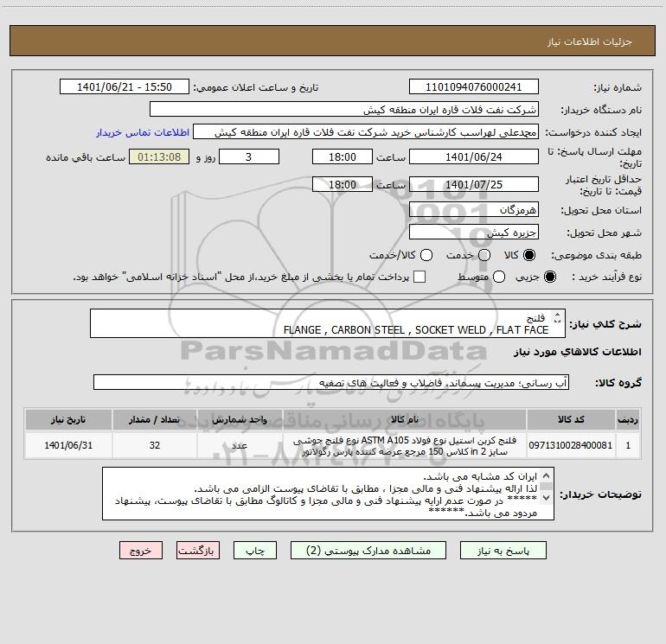The width and height of the screenshot is (666, 644).
Task: Click the unit cell عدد
Action: [x=240, y=445]
